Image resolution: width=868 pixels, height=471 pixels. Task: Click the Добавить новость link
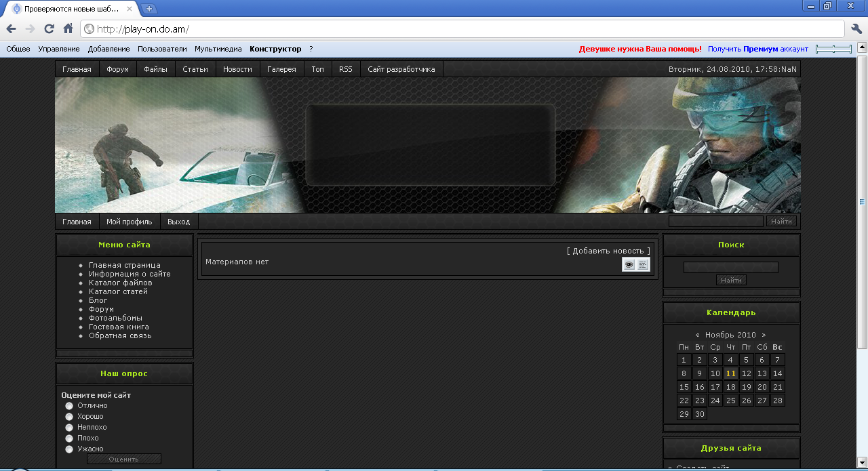click(x=608, y=251)
